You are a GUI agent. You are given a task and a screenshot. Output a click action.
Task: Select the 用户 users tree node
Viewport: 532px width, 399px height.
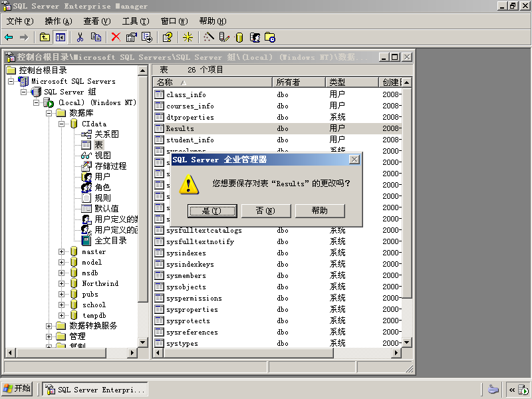pyautogui.click(x=102, y=177)
